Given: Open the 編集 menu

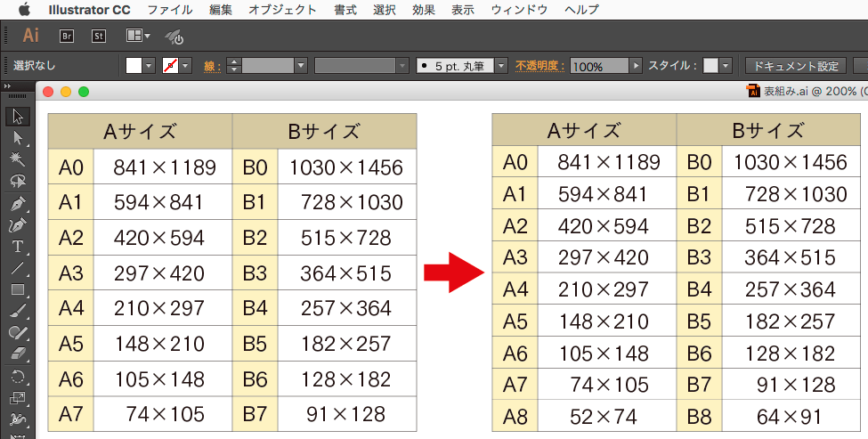Looking at the screenshot, I should (x=221, y=10).
